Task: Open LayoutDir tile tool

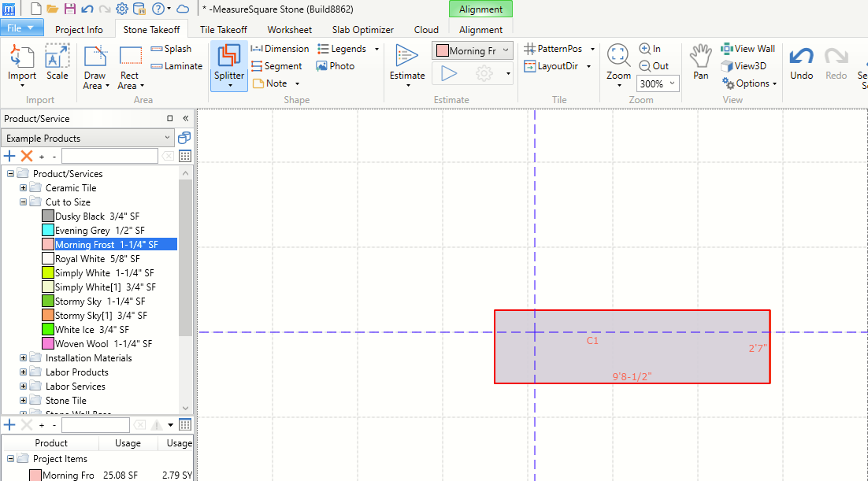Action: [x=551, y=66]
